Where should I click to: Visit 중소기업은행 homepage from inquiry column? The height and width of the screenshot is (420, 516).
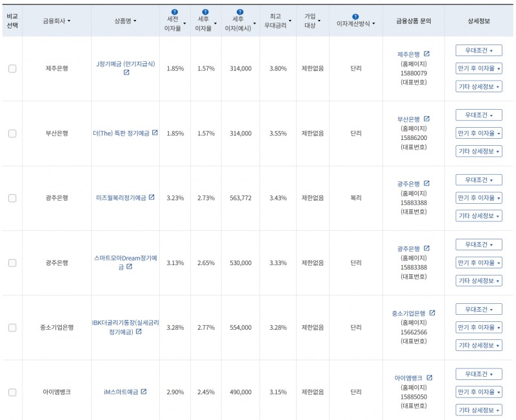[x=408, y=314]
